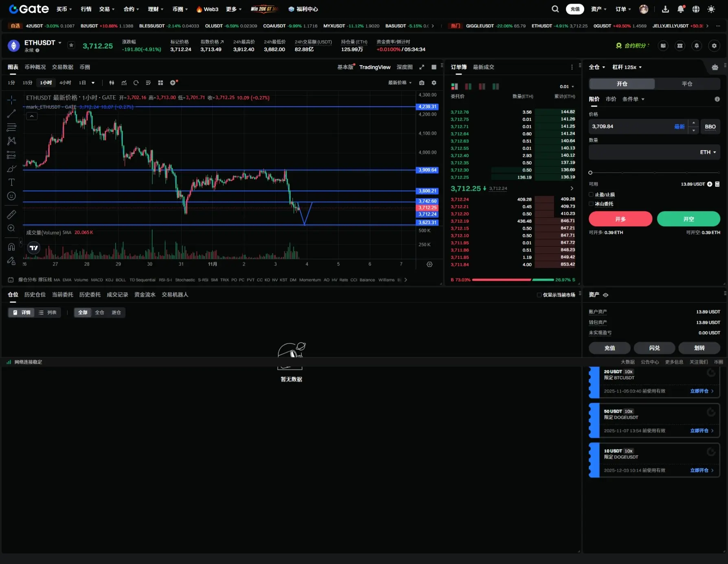Screen dimensions: 728x564
Task: Click 立即开仓 on BTCUSDT voucher
Action: pos(702,391)
